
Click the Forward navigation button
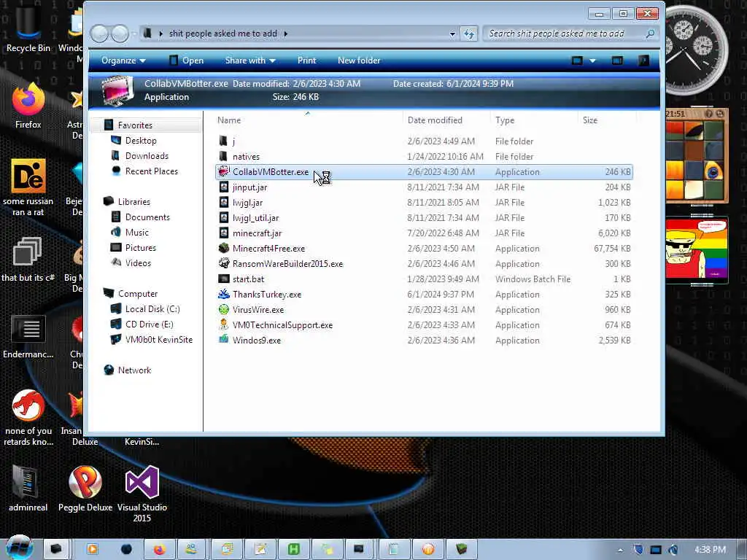point(120,34)
